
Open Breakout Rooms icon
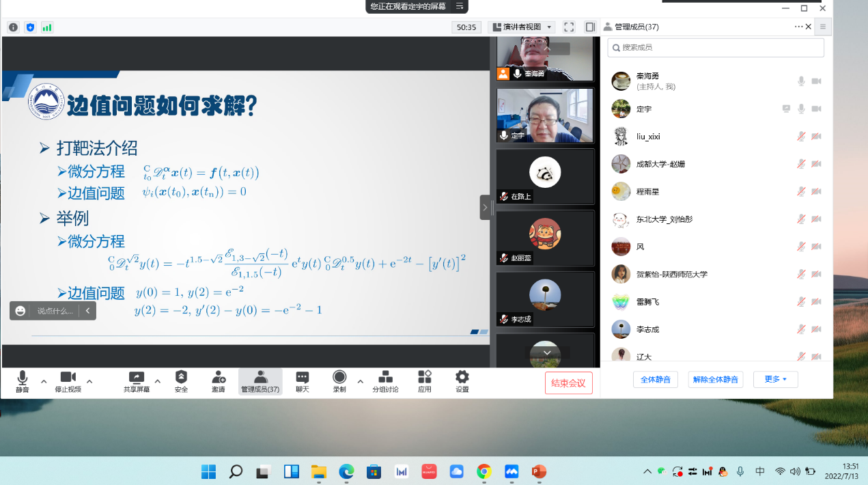pos(385,378)
